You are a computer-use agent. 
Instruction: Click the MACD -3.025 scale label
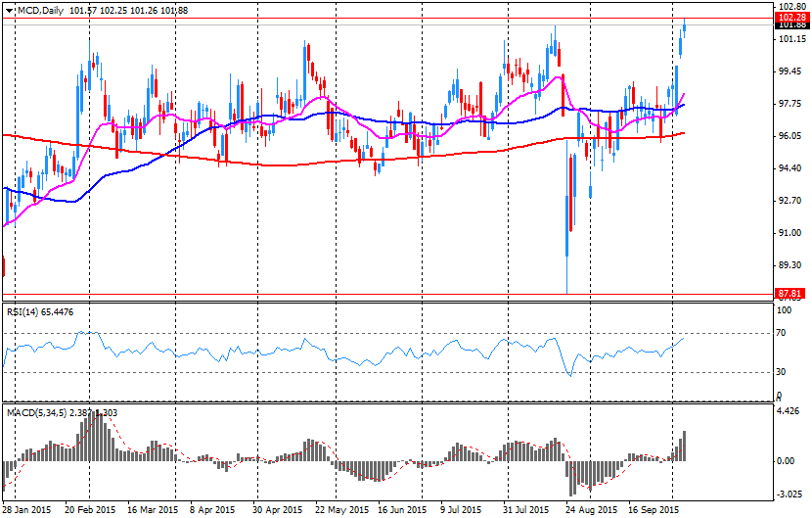791,494
